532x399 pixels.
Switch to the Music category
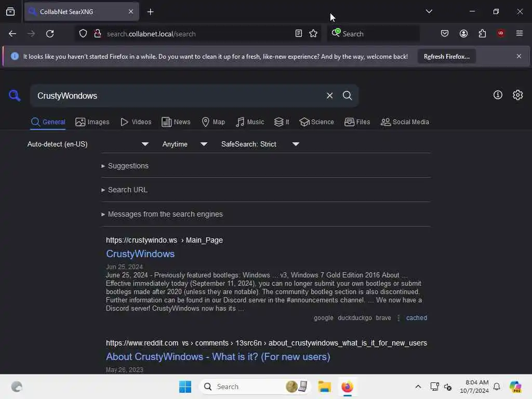[x=250, y=122]
